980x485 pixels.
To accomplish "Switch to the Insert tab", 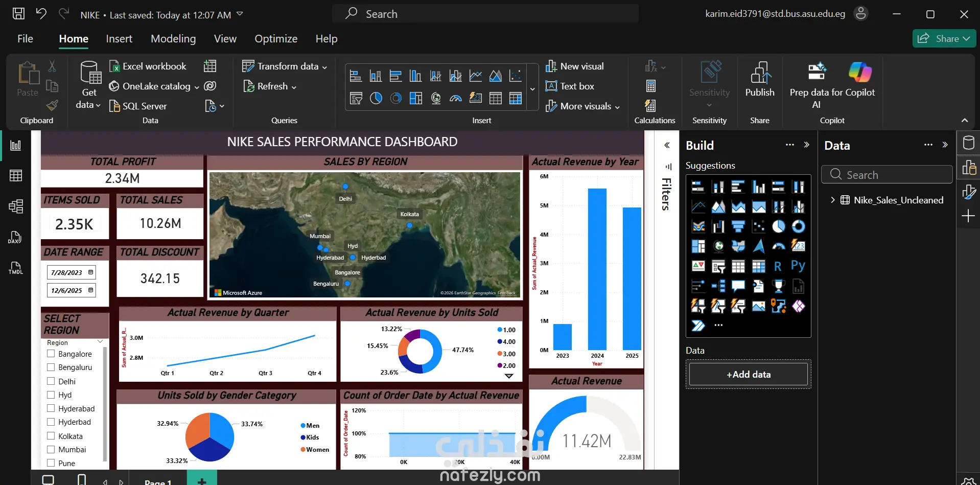I will point(119,39).
